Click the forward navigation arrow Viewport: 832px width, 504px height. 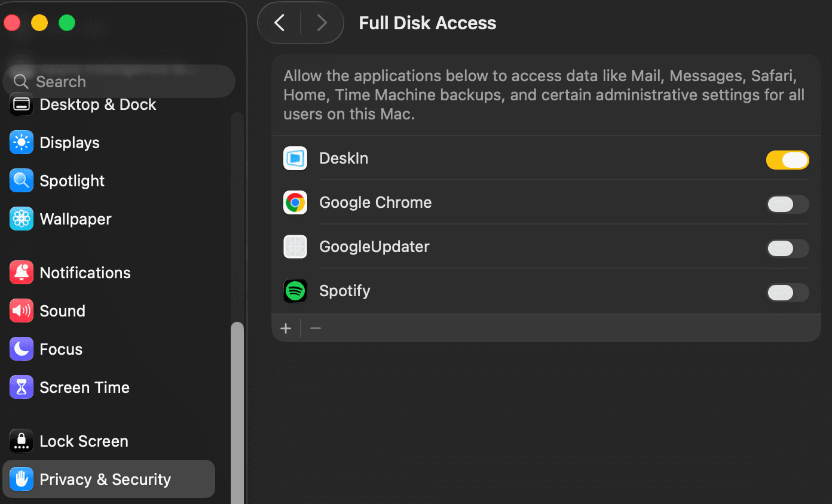(322, 23)
